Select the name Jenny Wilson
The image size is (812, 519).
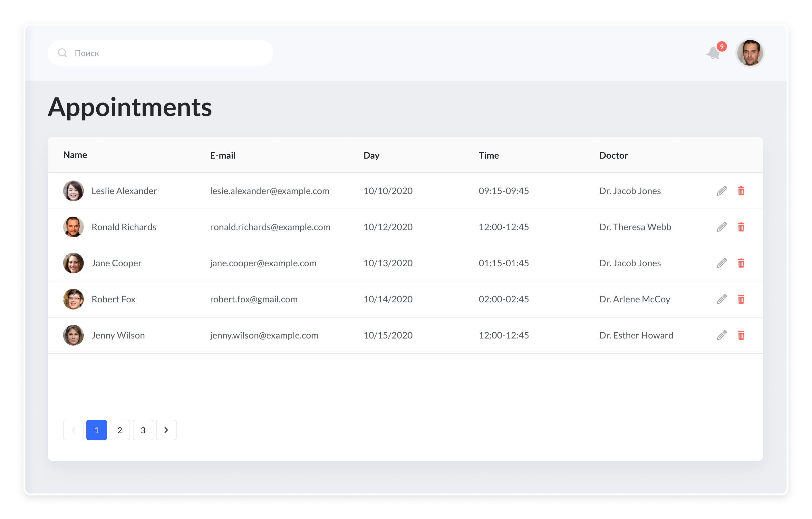pyautogui.click(x=118, y=336)
